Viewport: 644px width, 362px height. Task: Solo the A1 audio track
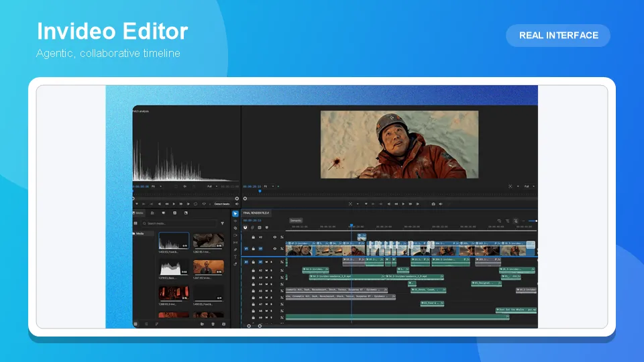click(272, 262)
